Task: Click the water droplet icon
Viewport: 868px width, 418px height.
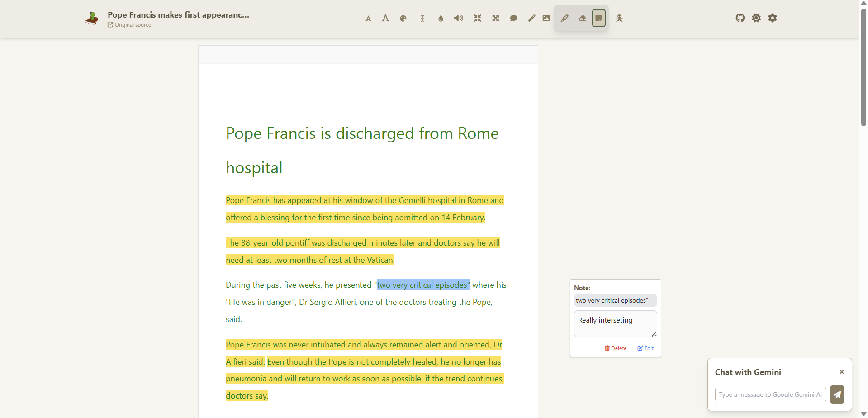Action: (441, 19)
